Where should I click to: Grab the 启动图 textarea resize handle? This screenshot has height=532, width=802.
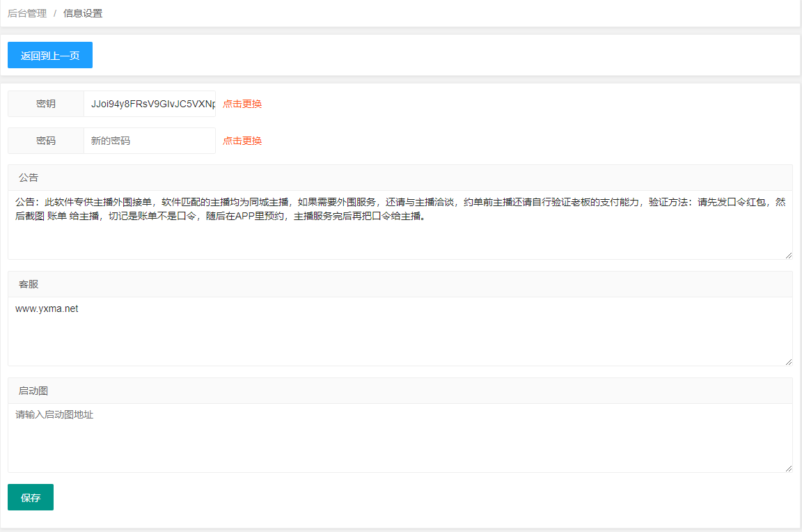pyautogui.click(x=789, y=468)
